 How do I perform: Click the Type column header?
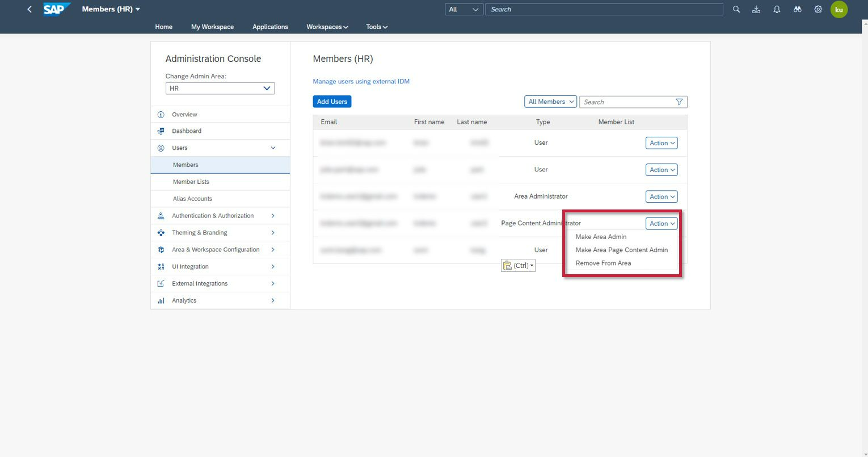tap(543, 122)
